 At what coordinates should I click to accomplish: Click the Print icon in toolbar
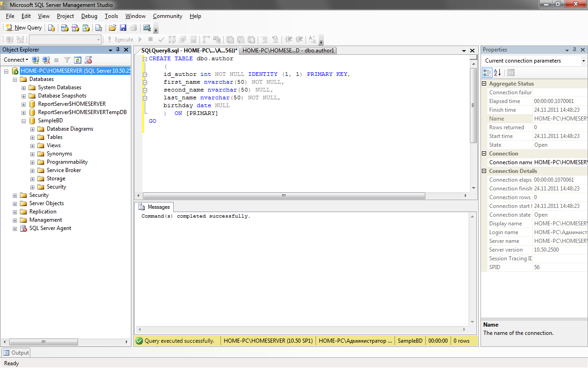[133, 28]
